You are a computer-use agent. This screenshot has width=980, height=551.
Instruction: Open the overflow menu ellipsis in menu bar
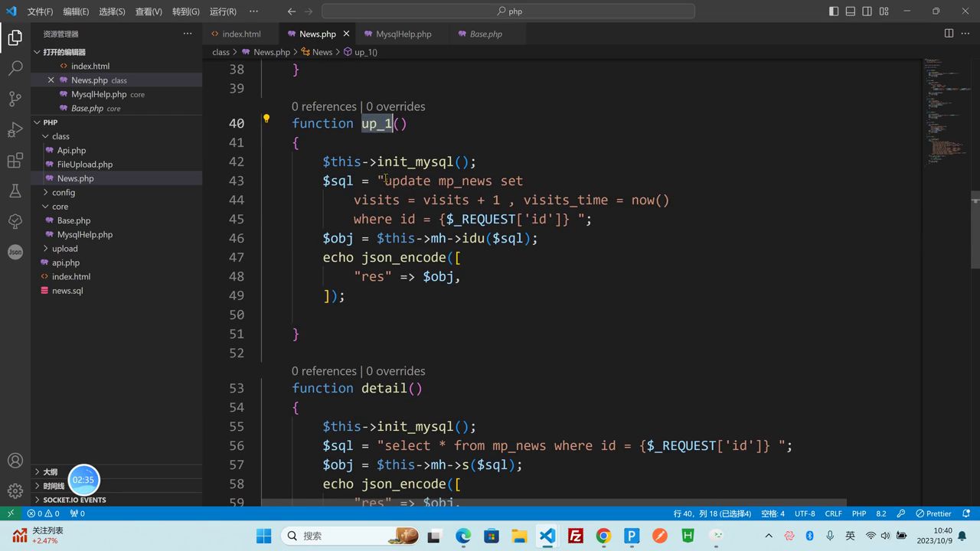point(253,11)
